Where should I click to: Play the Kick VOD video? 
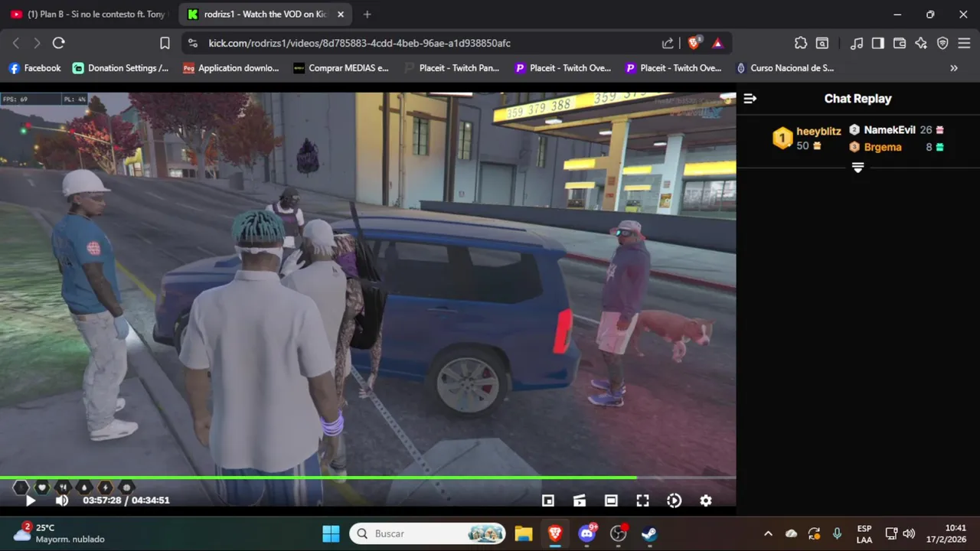[31, 500]
